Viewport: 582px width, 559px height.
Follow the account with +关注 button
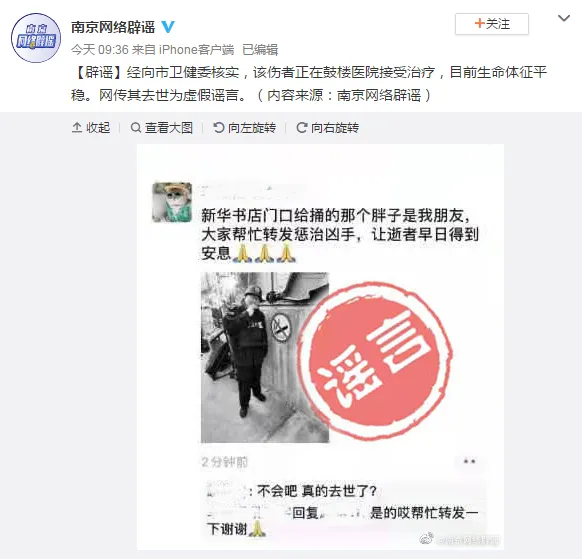[492, 24]
